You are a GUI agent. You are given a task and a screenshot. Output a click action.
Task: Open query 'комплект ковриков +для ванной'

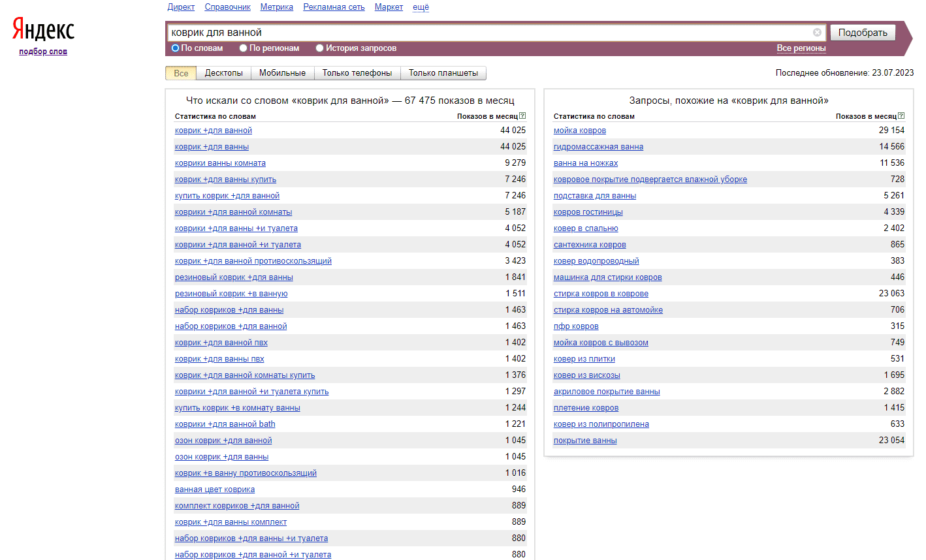[x=237, y=506]
